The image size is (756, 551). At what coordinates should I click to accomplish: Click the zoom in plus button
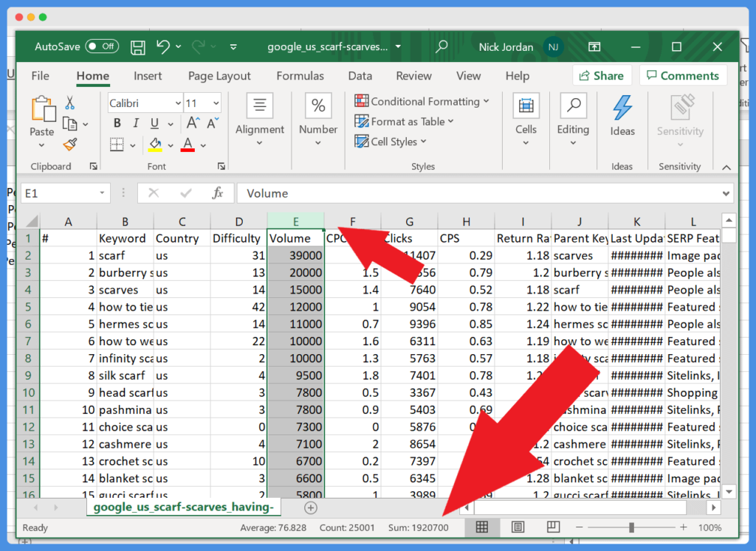(x=683, y=527)
